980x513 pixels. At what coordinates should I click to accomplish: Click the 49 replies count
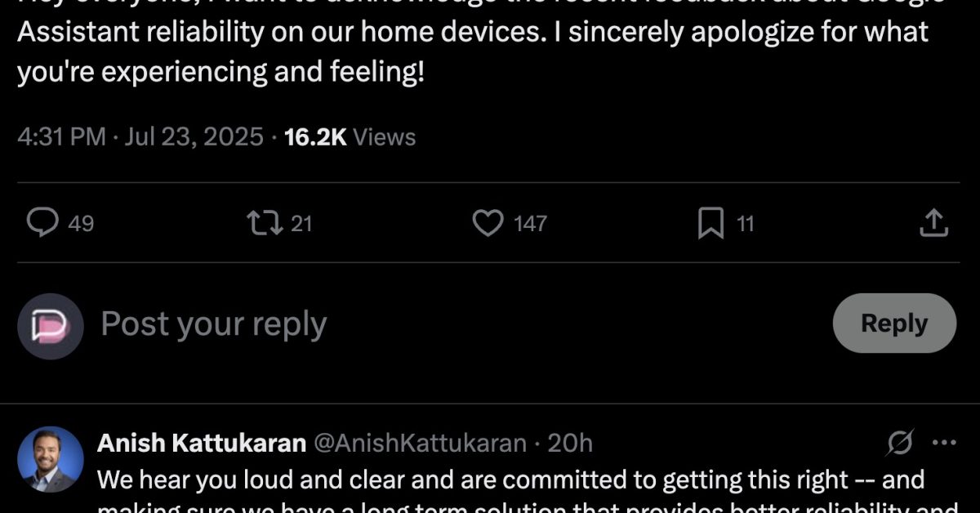click(x=81, y=223)
